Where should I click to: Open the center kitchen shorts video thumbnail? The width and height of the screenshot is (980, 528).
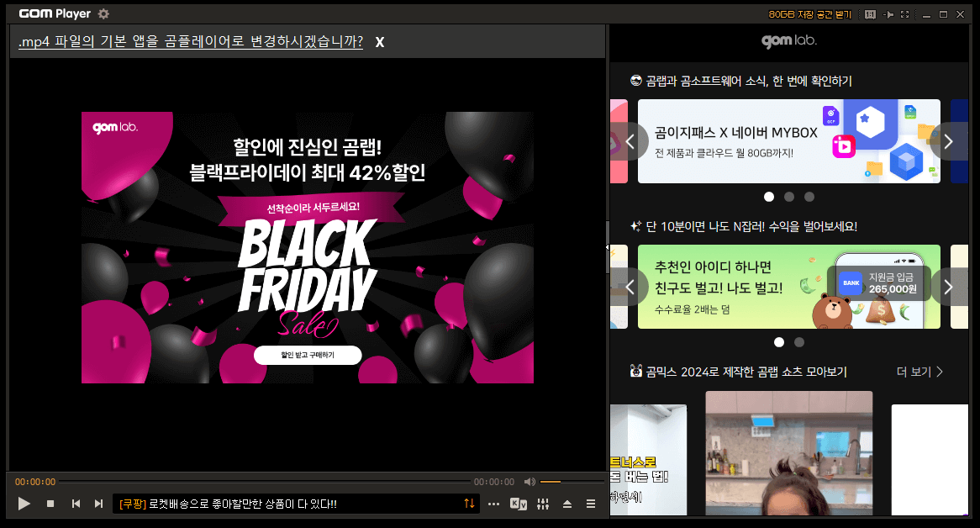click(x=788, y=453)
